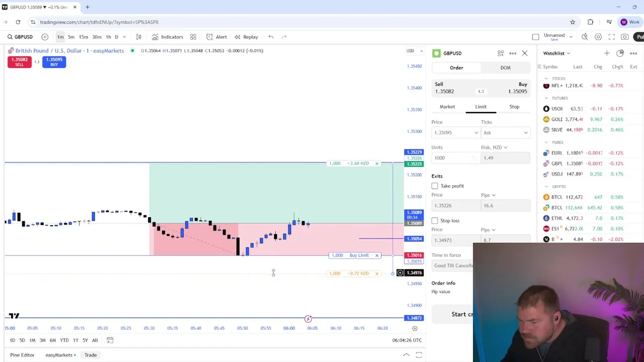Viewport: 644px width, 362px height.
Task: Open Go to date calendar icon
Action: tap(110, 340)
